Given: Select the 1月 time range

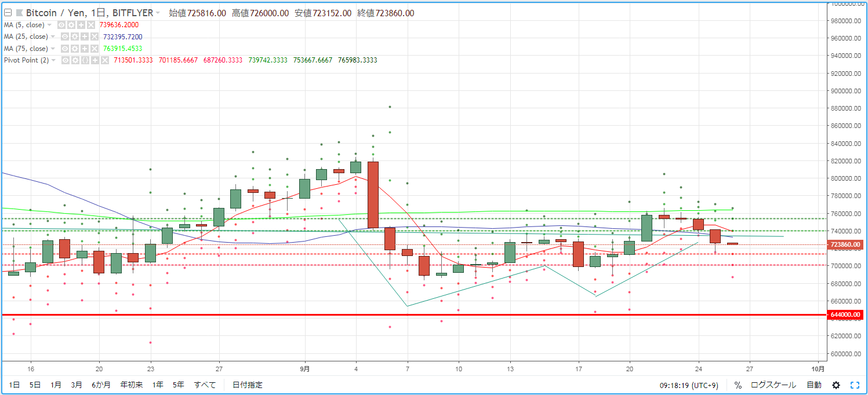Looking at the screenshot, I should tap(56, 385).
